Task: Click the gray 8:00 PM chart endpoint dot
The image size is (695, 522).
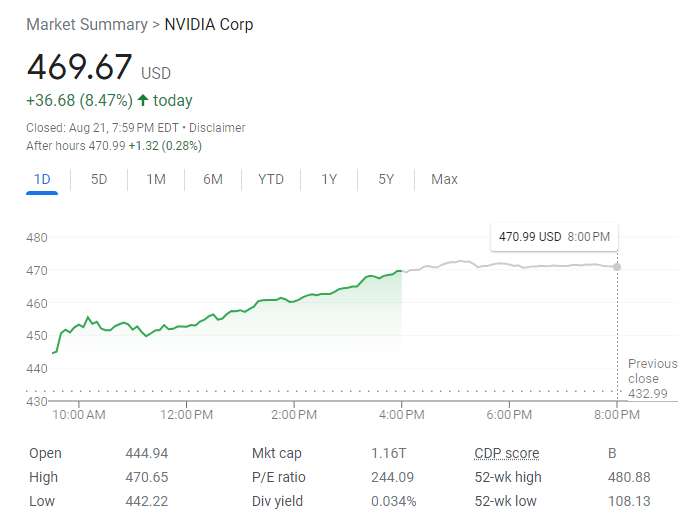Action: tap(616, 266)
